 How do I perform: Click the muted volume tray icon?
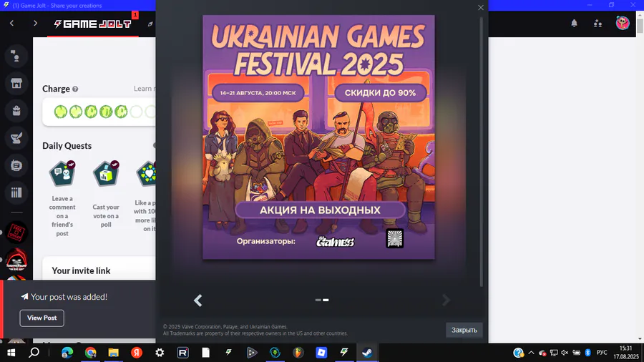pyautogui.click(x=565, y=353)
